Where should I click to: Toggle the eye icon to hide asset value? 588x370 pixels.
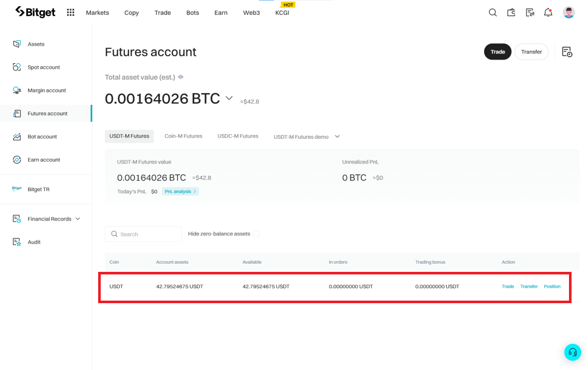click(x=181, y=77)
